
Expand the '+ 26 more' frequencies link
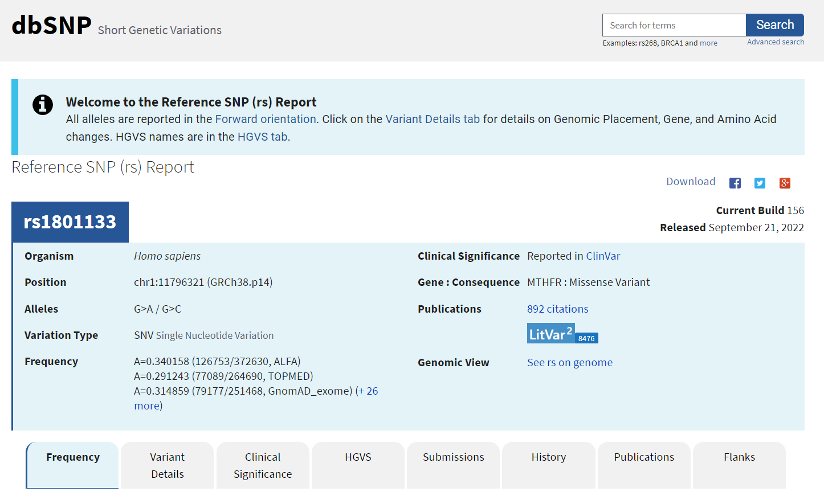368,391
